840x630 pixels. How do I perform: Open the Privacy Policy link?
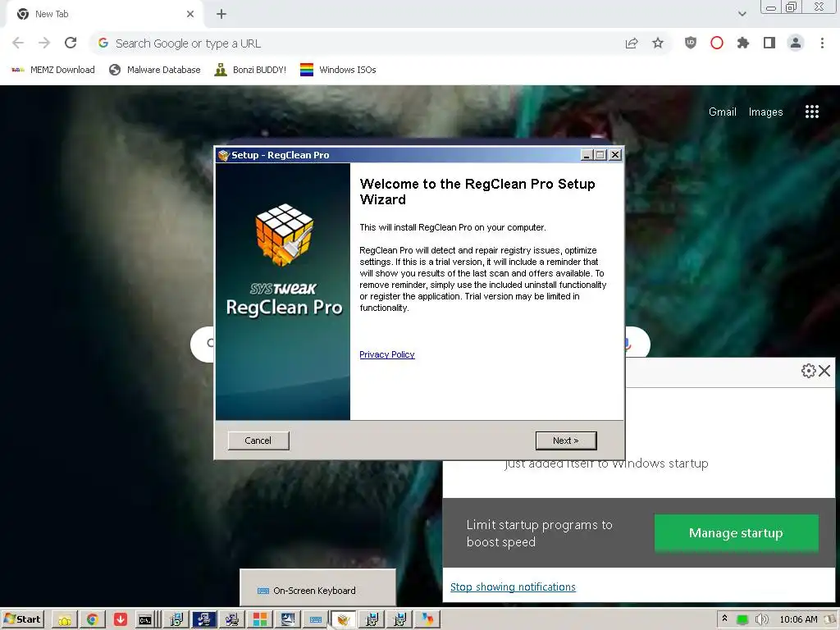click(387, 354)
